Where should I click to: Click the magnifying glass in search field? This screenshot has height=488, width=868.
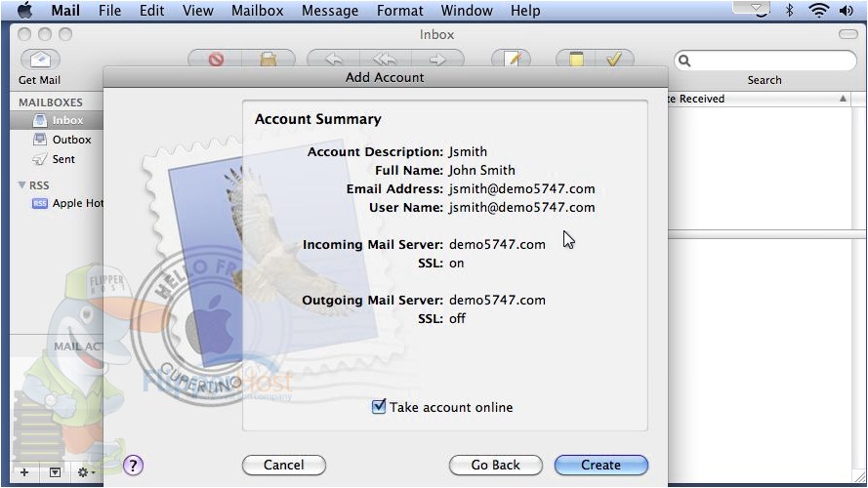[x=684, y=61]
